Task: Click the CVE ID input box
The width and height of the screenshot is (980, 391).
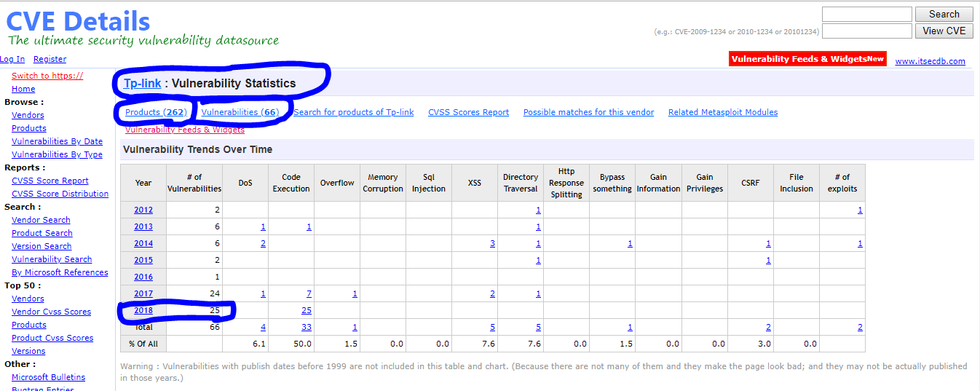Action: (866, 31)
